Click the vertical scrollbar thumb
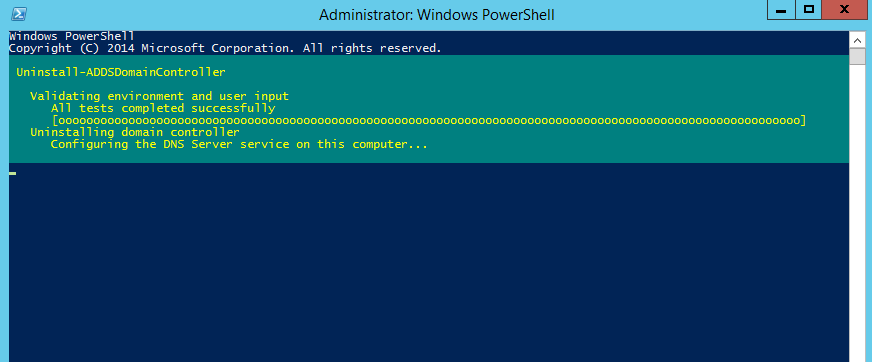 click(x=858, y=57)
